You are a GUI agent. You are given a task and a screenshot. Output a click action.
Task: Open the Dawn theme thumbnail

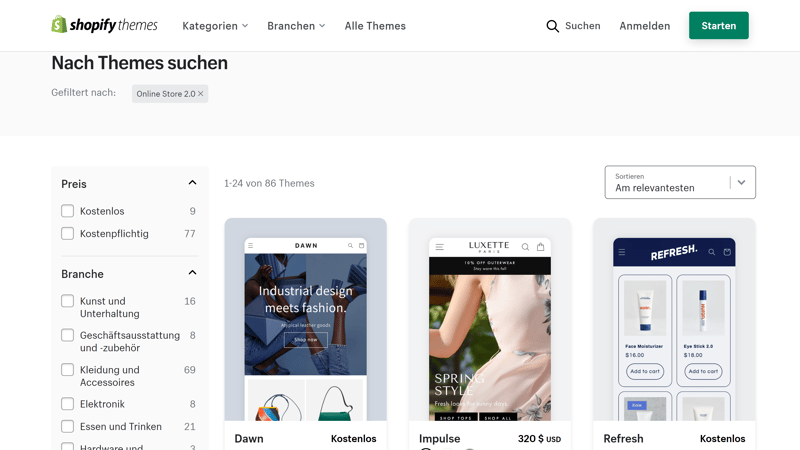point(306,319)
